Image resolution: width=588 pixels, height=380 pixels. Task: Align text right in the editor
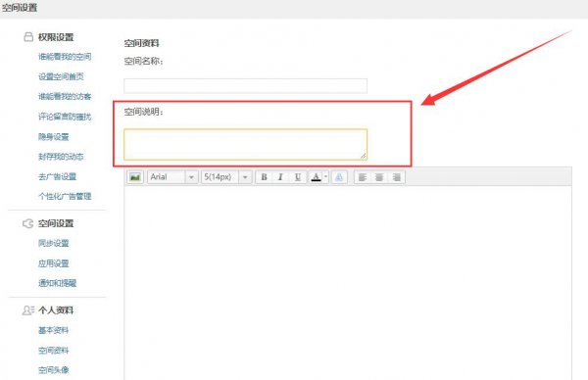[396, 177]
